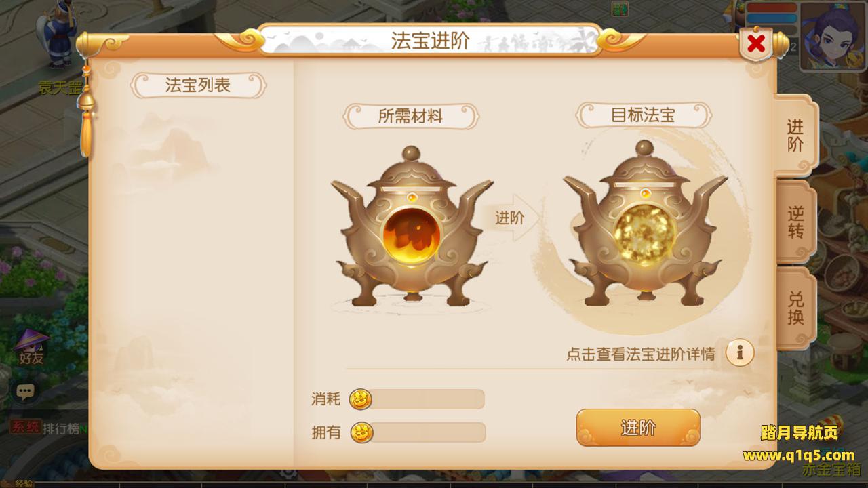Select the 兑换 side tab
Image resolution: width=868 pixels, height=488 pixels.
pyautogui.click(x=795, y=308)
